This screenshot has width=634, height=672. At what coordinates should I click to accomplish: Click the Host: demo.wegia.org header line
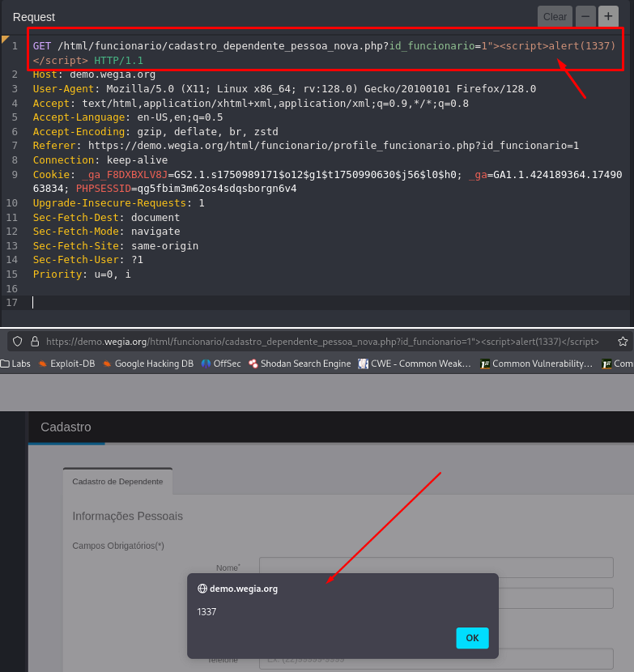pos(94,74)
